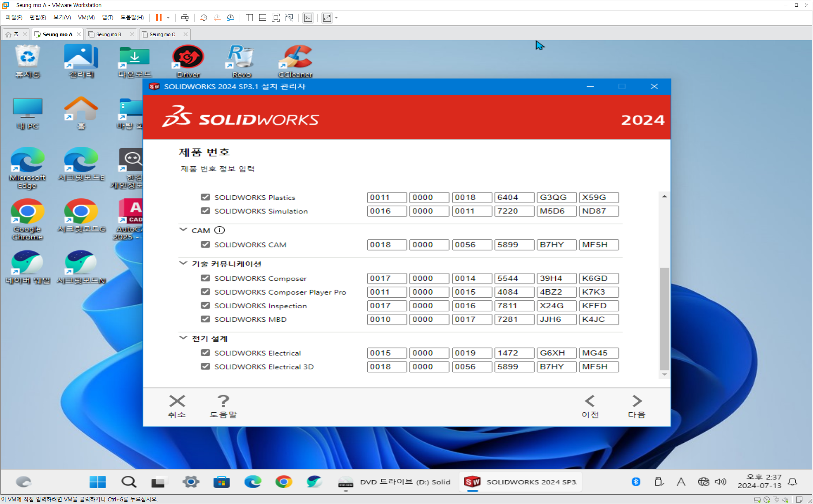Open the Revo uninstaller desktop icon

pyautogui.click(x=241, y=62)
